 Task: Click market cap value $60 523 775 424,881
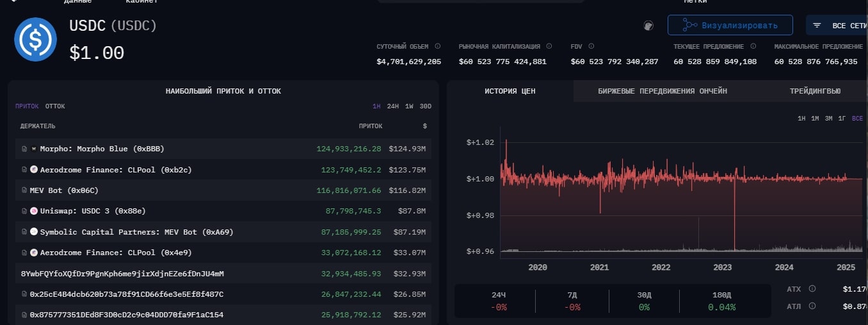[x=502, y=62]
